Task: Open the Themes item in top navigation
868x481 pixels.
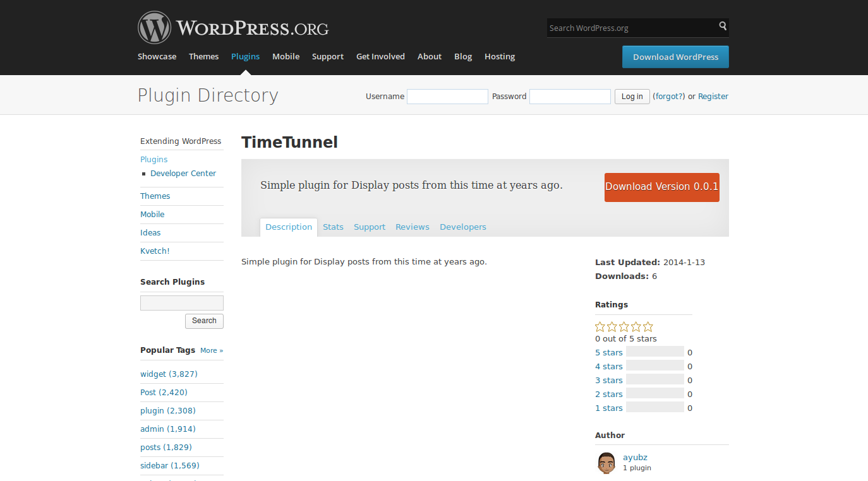Action: [203, 56]
